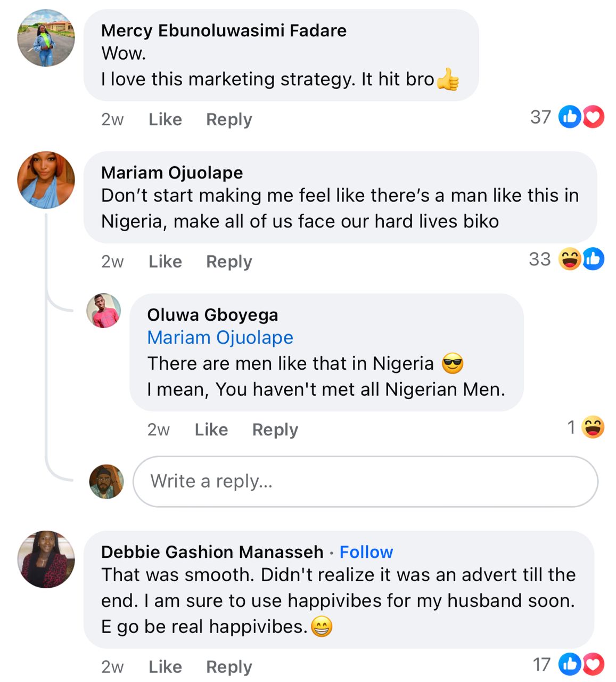The width and height of the screenshot is (616, 682).
Task: Reply to Mercy Ebunoluwasimi Fadare's comment
Action: click(x=229, y=119)
